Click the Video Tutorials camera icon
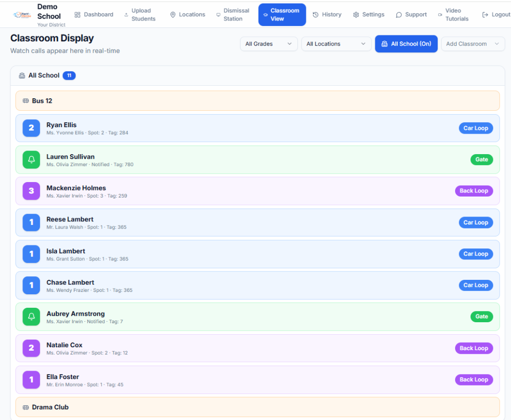Viewport: 511px width, 420px height. point(440,14)
